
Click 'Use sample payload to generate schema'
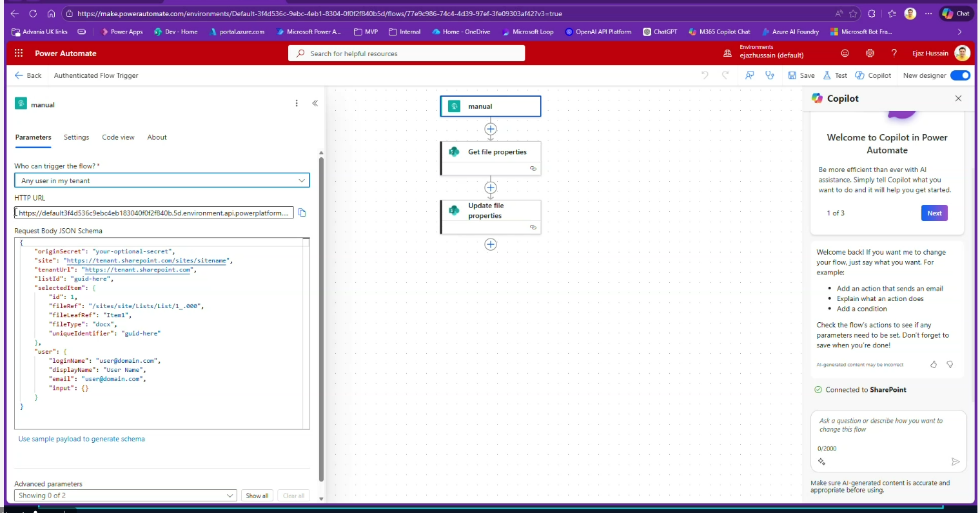81,439
